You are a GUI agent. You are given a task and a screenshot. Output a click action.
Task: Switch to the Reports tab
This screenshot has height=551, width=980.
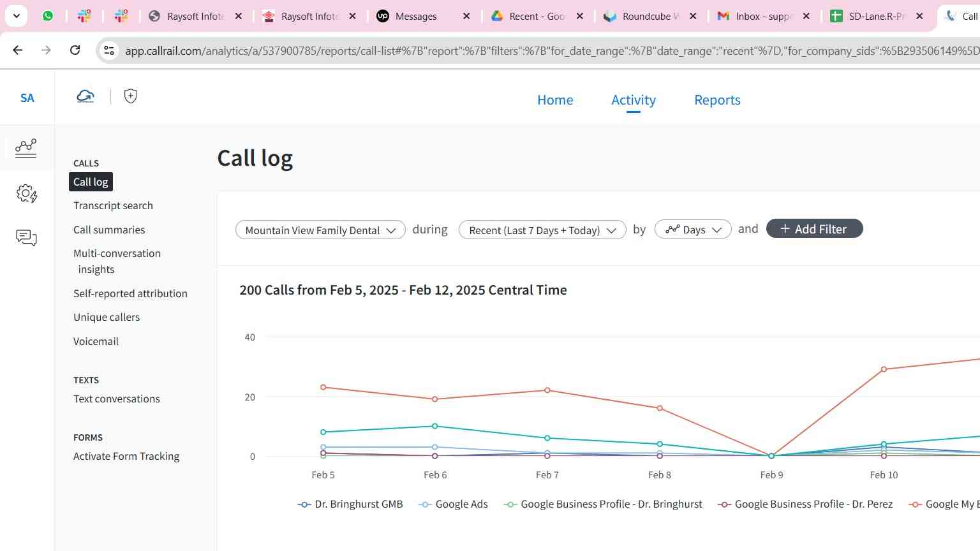(717, 100)
